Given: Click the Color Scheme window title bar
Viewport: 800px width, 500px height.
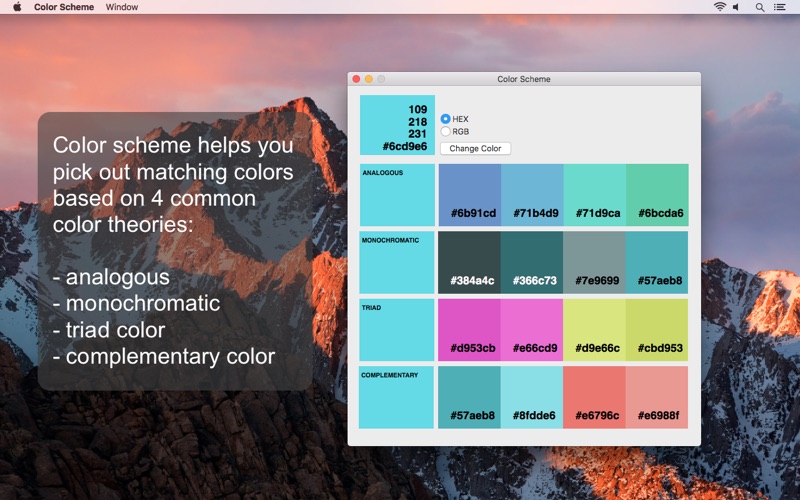Looking at the screenshot, I should click(524, 79).
